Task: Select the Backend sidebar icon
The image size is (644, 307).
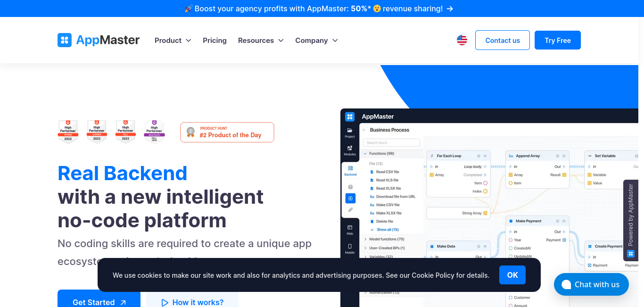Action: [x=350, y=171]
